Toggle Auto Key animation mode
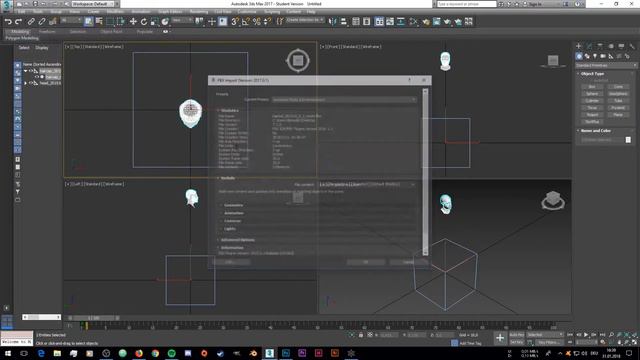The height and width of the screenshot is (360, 640). pyautogui.click(x=517, y=335)
